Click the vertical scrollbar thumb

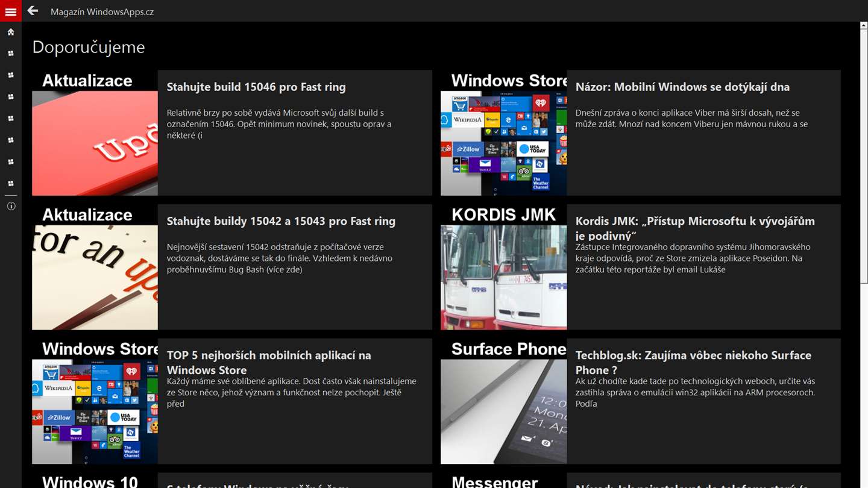pyautogui.click(x=864, y=157)
